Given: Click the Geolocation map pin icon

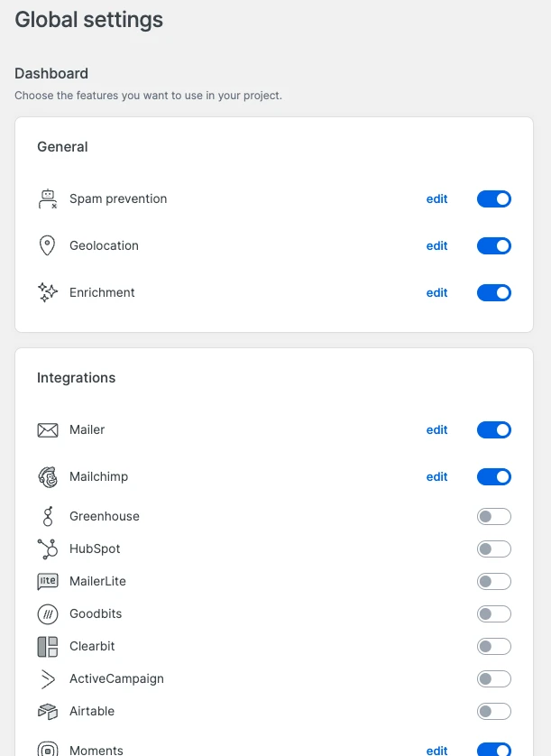Looking at the screenshot, I should pos(48,245).
